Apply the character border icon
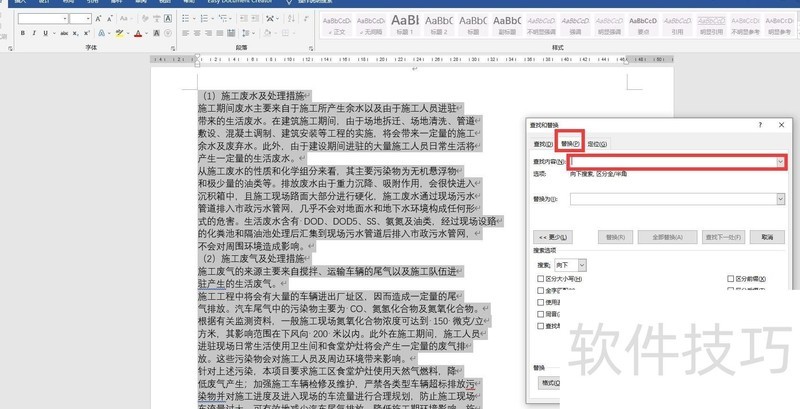 [x=168, y=19]
